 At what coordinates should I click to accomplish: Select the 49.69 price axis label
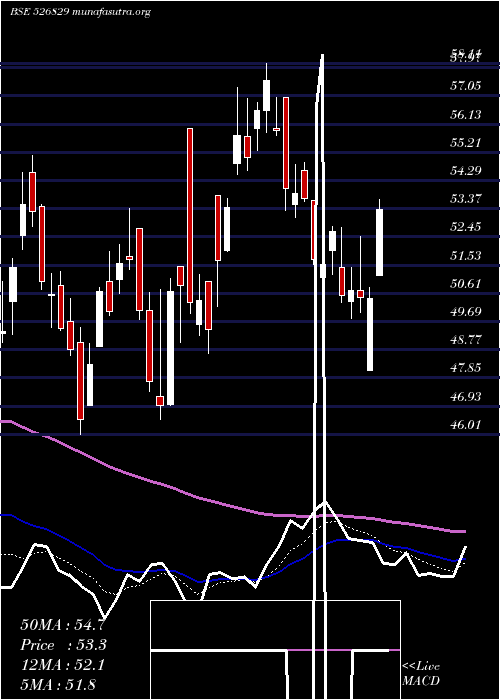pyautogui.click(x=466, y=312)
